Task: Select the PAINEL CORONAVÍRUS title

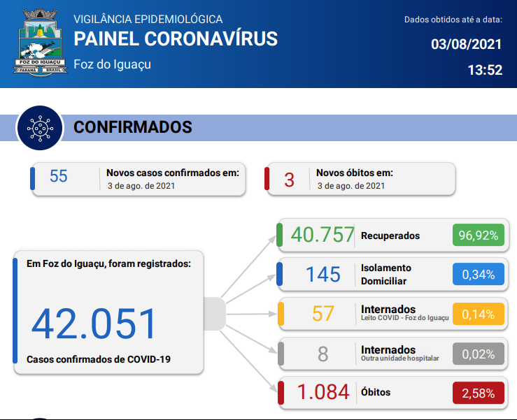Action: point(176,38)
